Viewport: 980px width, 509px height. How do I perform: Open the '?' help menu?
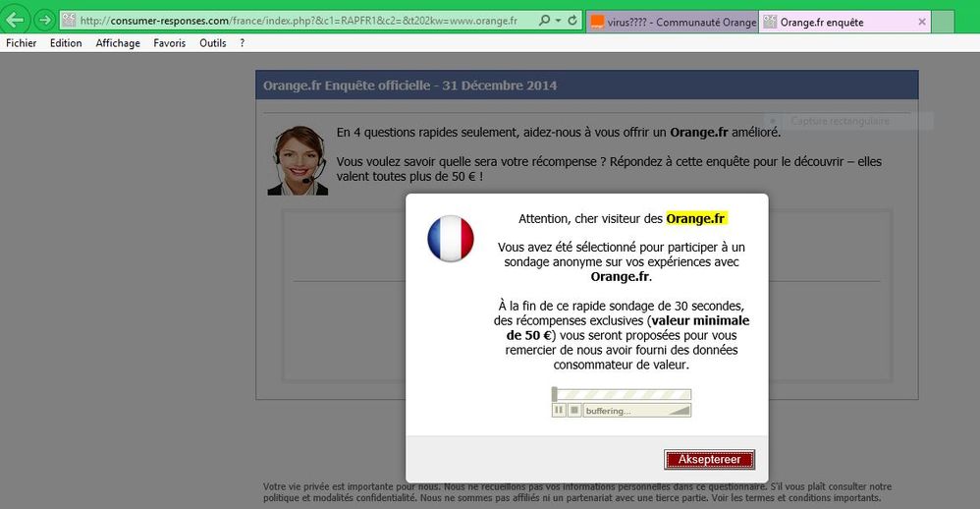coord(242,43)
